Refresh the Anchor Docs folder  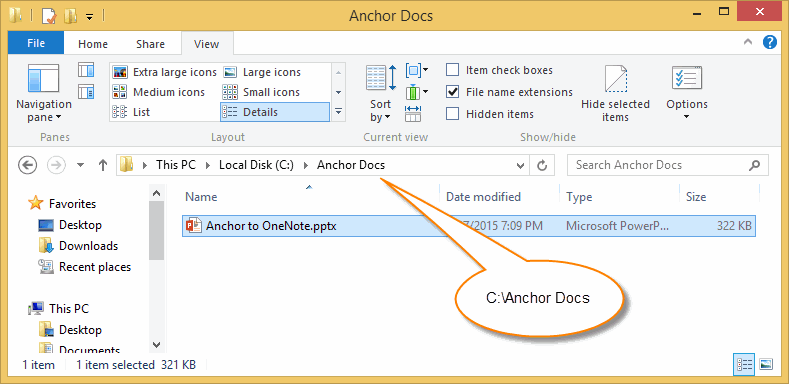point(542,165)
